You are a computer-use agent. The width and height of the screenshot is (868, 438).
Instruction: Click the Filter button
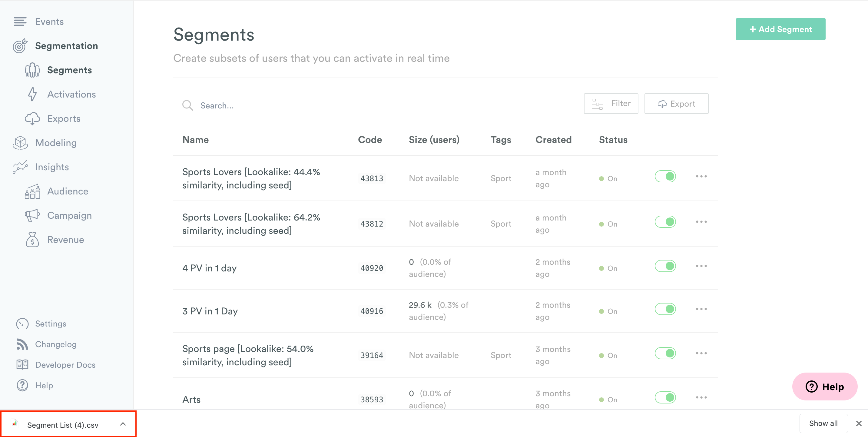pos(611,104)
